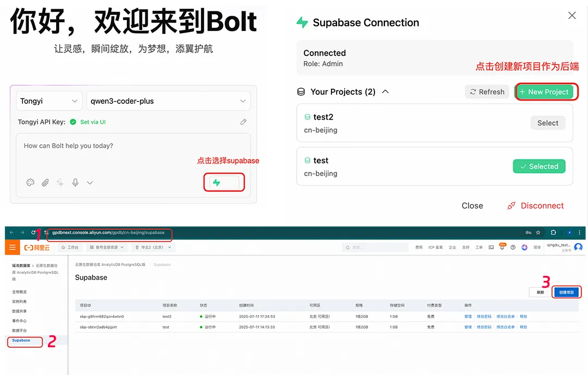Click the browser address bar URL
The width and height of the screenshot is (588, 375).
click(x=108, y=232)
